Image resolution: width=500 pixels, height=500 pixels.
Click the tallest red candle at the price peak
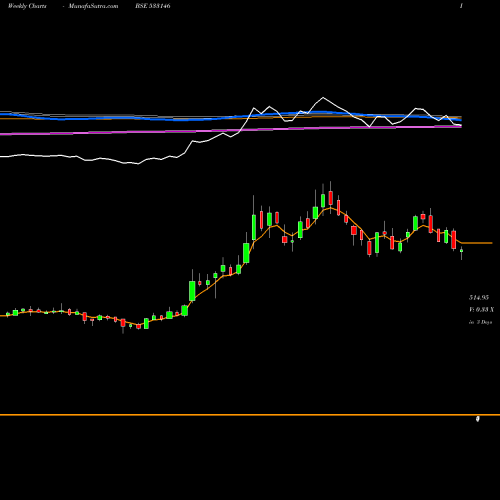[x=331, y=197]
